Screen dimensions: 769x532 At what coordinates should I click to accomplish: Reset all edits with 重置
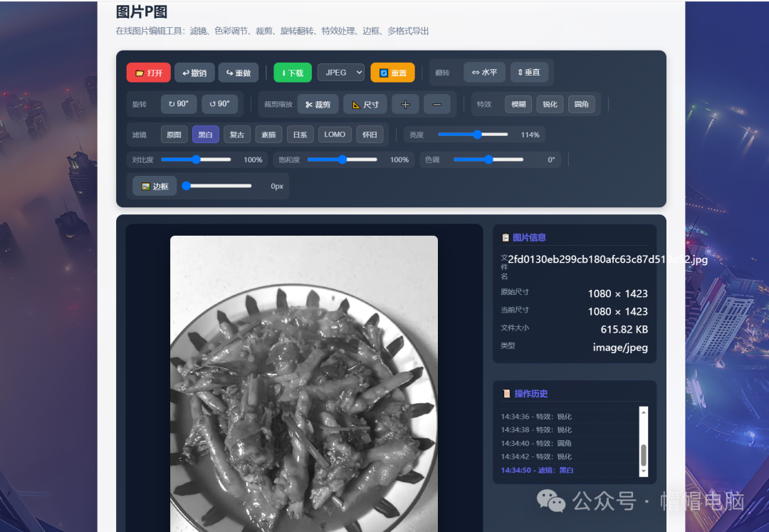tap(392, 73)
